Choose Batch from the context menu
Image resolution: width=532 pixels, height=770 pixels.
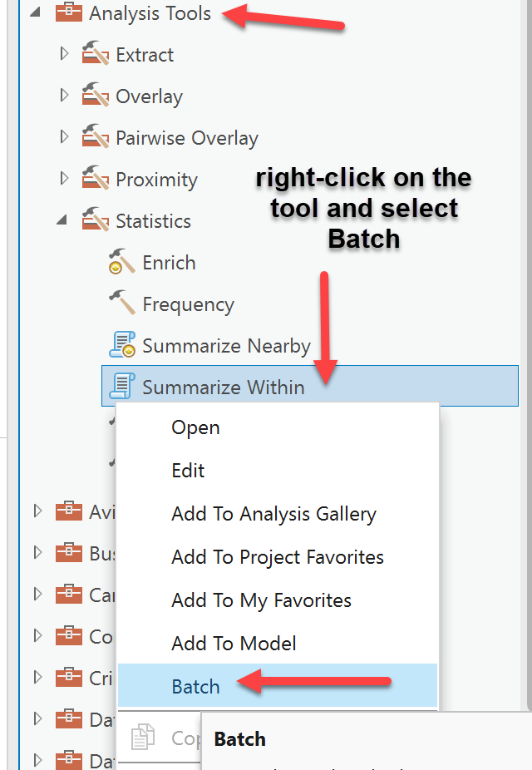195,687
